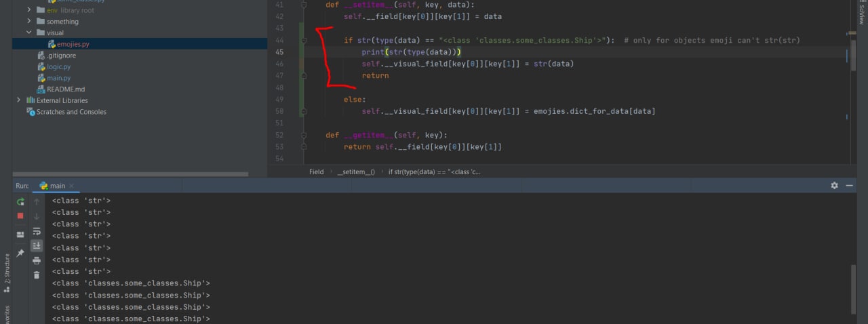Expand External Libraries node
The height and width of the screenshot is (324, 868).
[19, 100]
